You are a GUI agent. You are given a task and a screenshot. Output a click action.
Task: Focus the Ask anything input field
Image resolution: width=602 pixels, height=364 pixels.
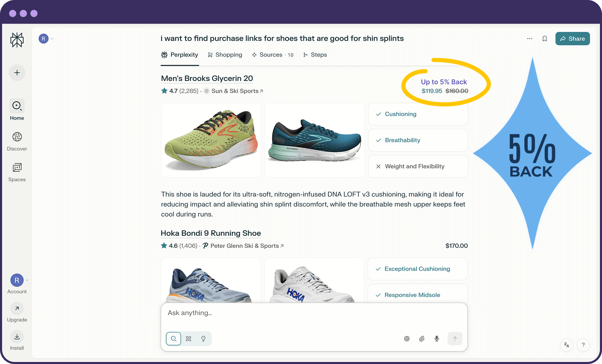[x=314, y=313]
